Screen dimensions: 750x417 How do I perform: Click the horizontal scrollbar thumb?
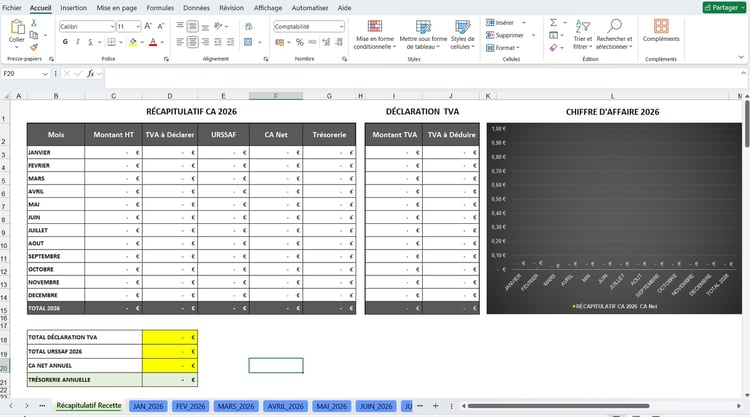[558, 406]
